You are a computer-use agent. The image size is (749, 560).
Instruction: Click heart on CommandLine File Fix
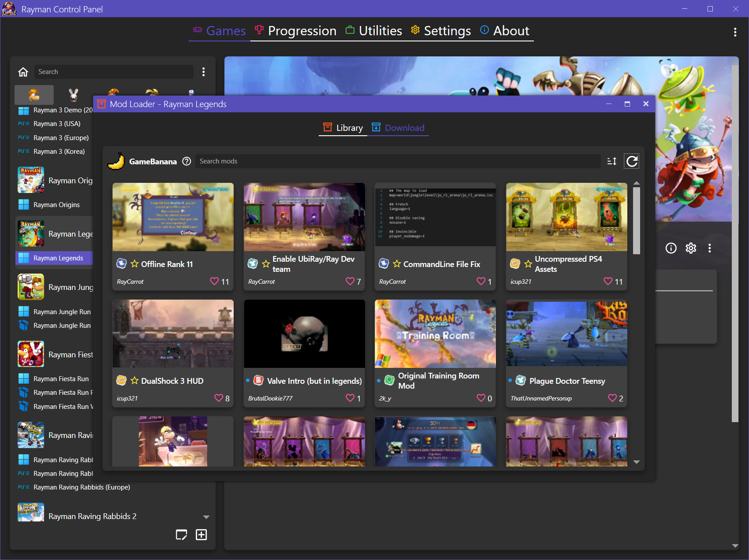pos(481,281)
